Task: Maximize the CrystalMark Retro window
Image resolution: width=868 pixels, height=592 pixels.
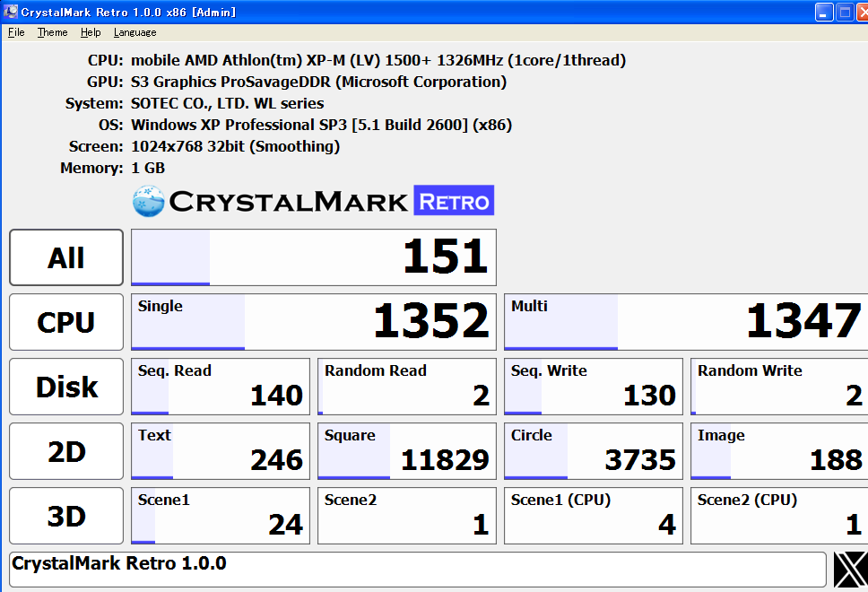Action: pos(845,13)
